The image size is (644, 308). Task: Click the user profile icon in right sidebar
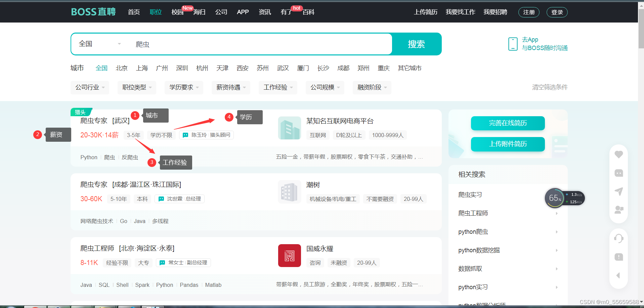pos(618,210)
